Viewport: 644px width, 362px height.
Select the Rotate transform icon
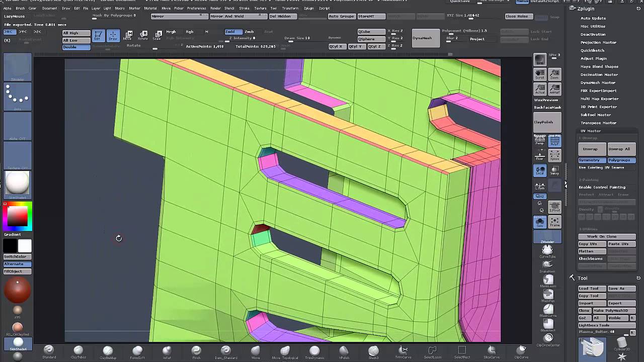coord(143,35)
